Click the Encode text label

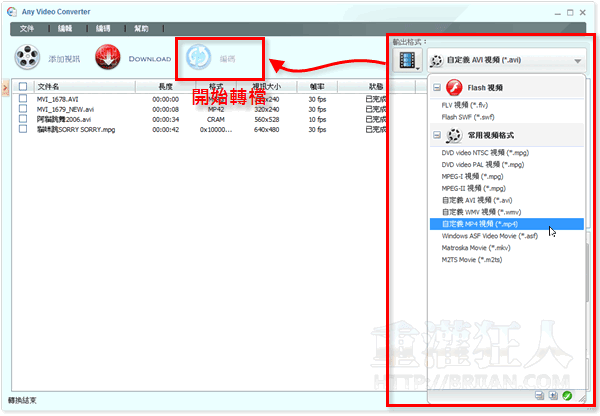pos(227,59)
